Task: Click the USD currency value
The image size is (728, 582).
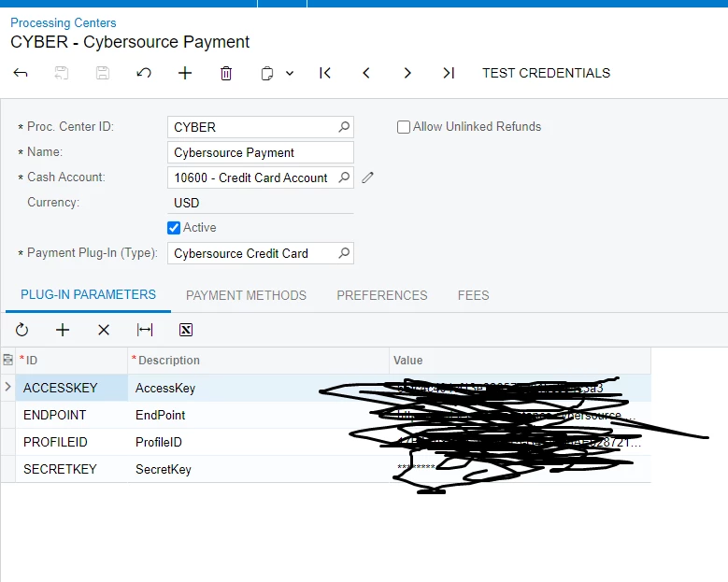Action: [187, 203]
